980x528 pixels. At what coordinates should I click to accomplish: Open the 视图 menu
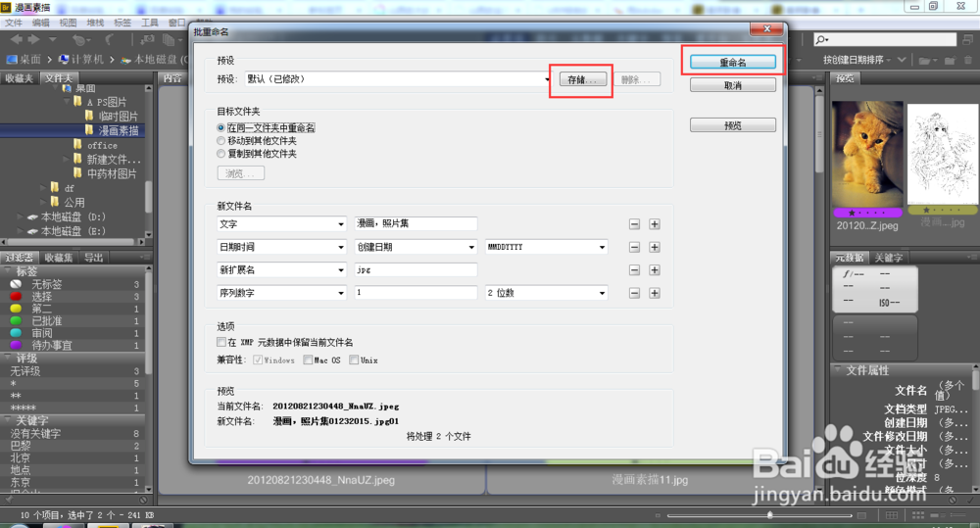click(68, 23)
